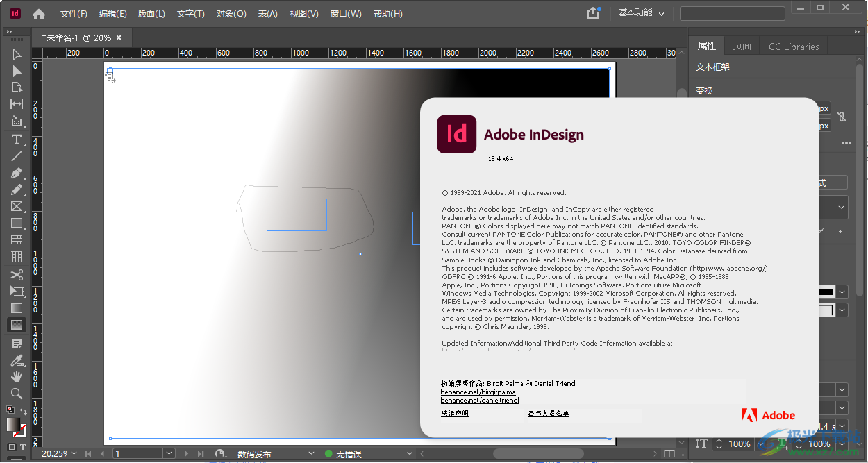Open the 帮助(H) menu

click(387, 14)
